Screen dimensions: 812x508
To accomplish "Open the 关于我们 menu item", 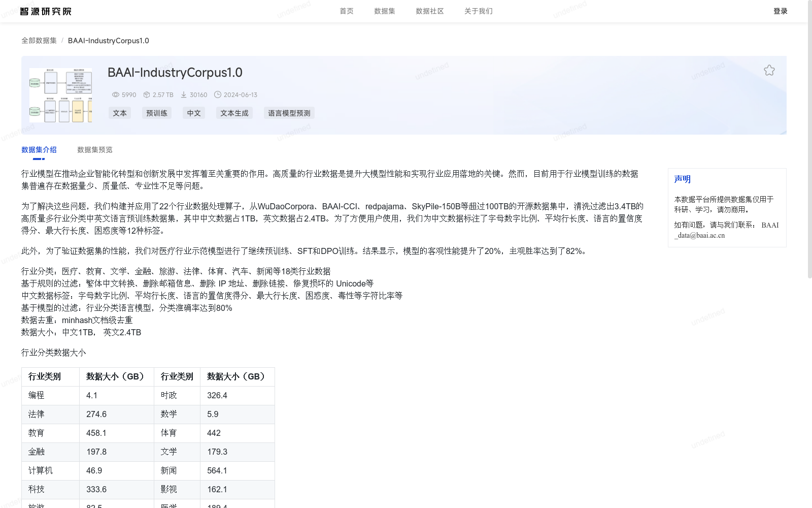I will point(479,11).
